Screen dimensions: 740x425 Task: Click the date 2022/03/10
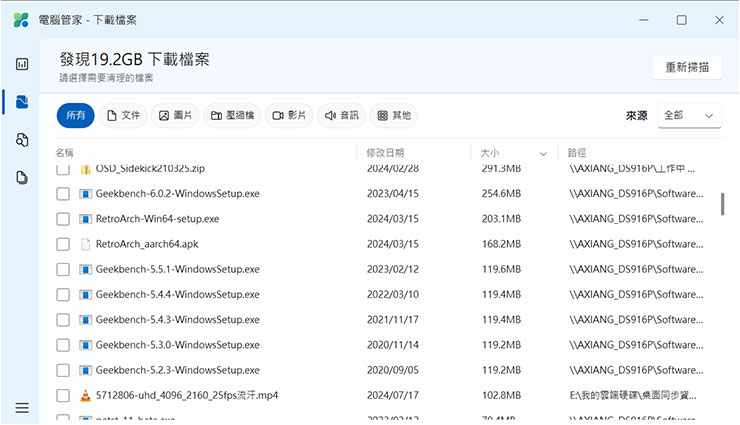[x=393, y=295]
